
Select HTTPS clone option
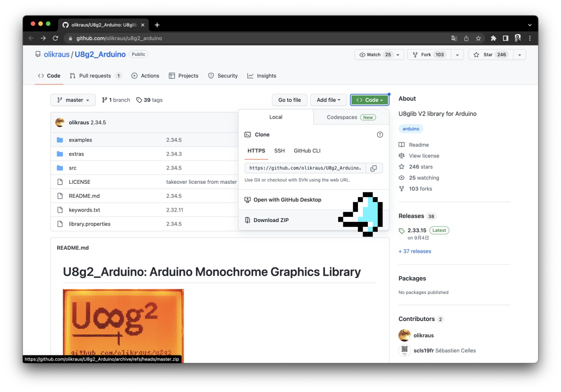[x=256, y=151]
